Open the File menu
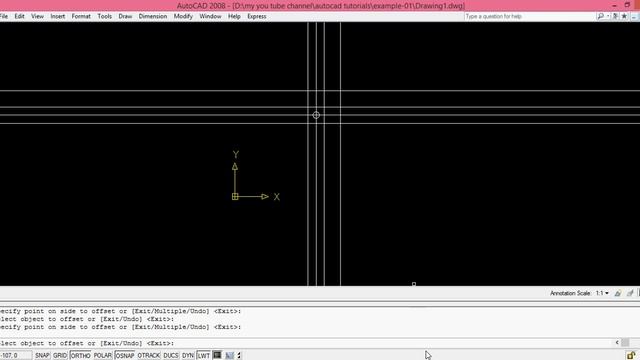 [4, 16]
